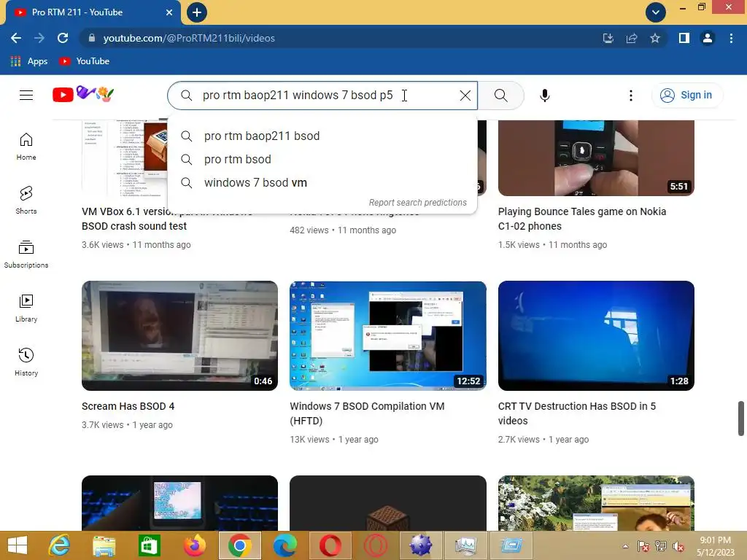Screen dimensions: 747x560
Task: Select suggestion 'pro rtm bsod'
Action: coord(322,160)
